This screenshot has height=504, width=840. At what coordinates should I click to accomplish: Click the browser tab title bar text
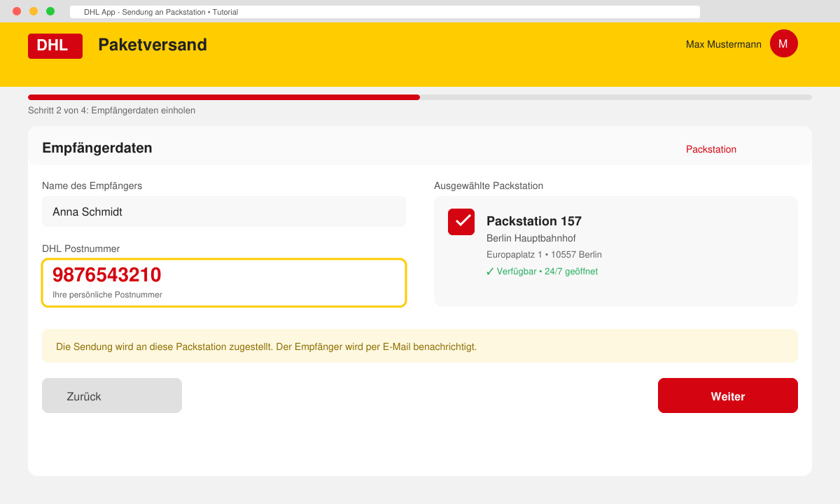(161, 12)
